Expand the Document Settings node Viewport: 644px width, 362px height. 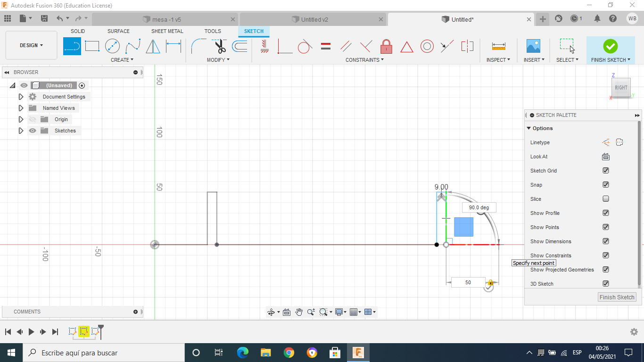[21, 97]
